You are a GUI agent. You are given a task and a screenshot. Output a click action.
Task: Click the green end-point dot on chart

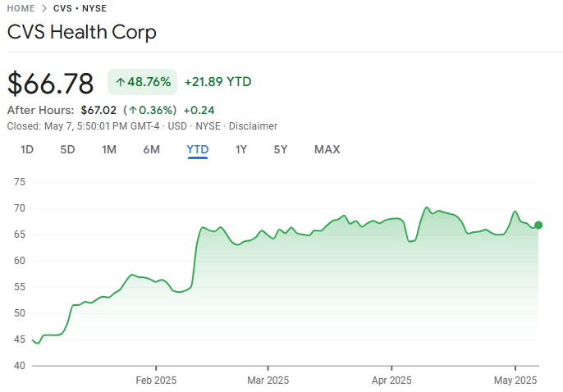538,225
